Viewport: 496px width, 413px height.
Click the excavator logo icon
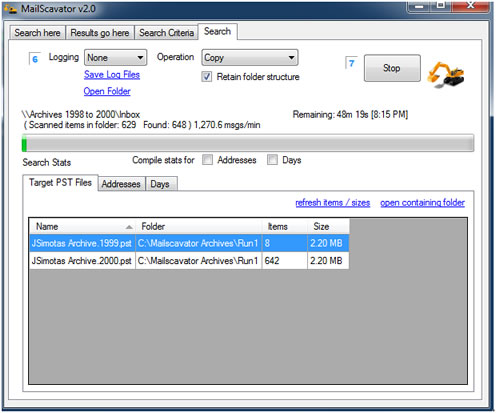point(446,75)
